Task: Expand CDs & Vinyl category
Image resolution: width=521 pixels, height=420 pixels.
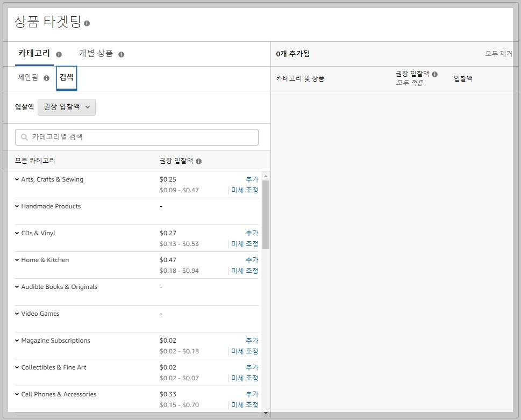Action: (17, 233)
